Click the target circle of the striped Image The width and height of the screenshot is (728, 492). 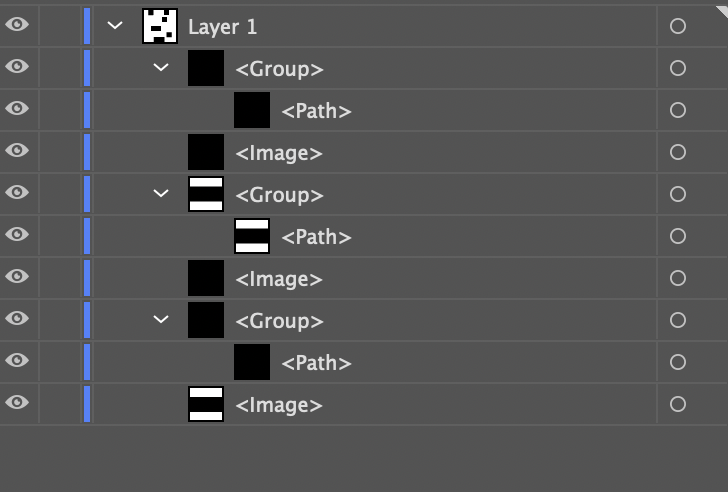678,405
